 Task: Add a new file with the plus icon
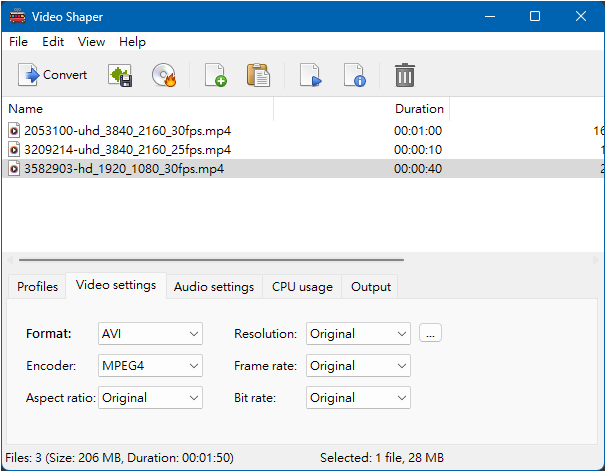pyautogui.click(x=215, y=75)
